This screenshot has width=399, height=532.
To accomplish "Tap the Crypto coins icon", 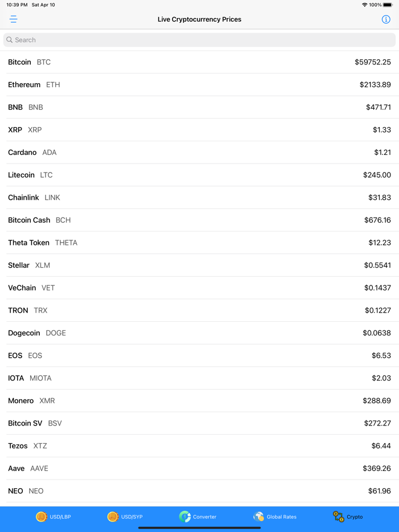I will coord(339,517).
